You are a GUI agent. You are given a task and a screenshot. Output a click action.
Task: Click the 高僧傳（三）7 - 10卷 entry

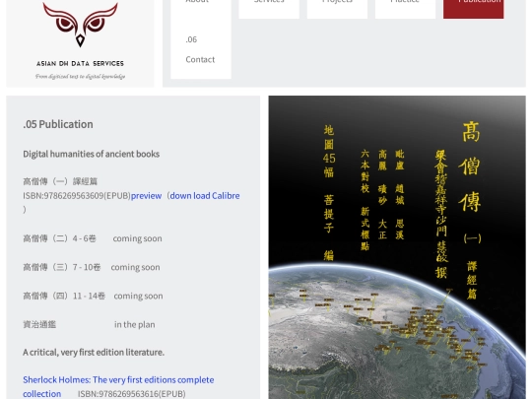pos(62,267)
